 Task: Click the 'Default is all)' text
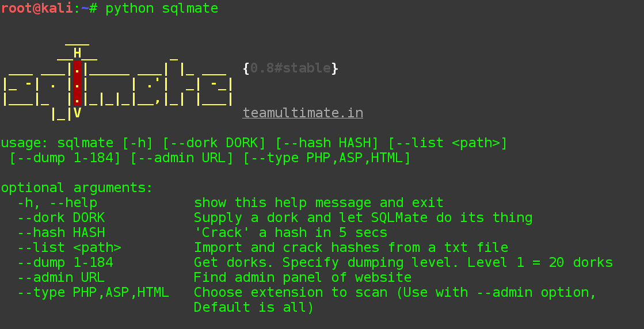pos(254,307)
